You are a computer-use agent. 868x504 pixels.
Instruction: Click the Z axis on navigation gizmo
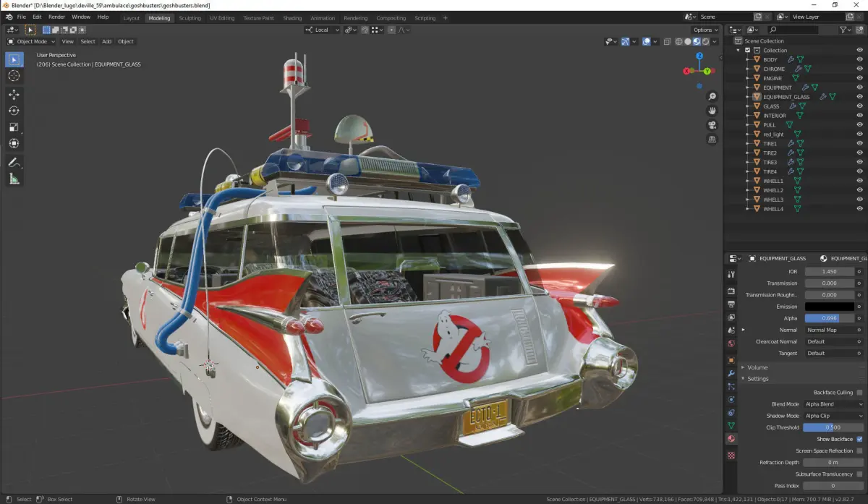click(x=698, y=55)
